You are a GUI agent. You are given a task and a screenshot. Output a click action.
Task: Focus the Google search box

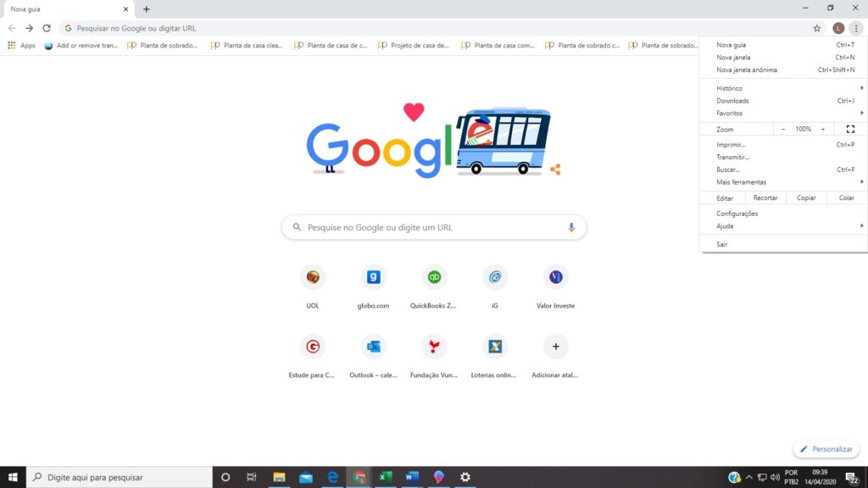[x=434, y=227]
